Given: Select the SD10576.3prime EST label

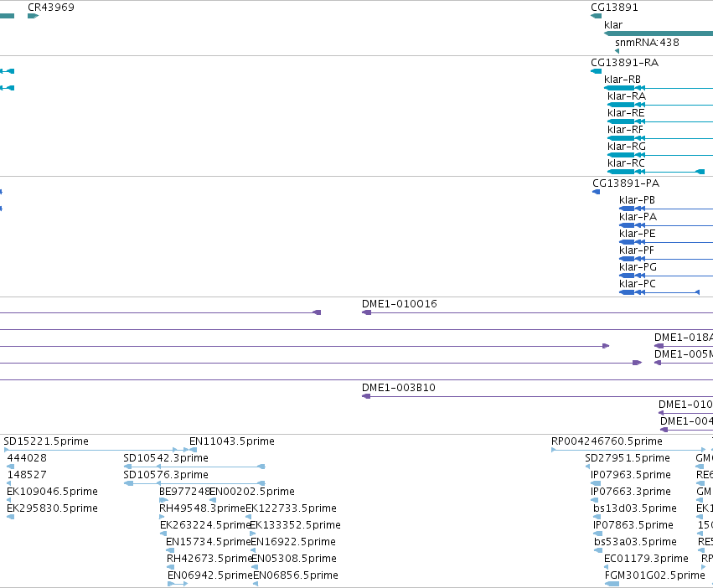Looking at the screenshot, I should pyautogui.click(x=166, y=475).
